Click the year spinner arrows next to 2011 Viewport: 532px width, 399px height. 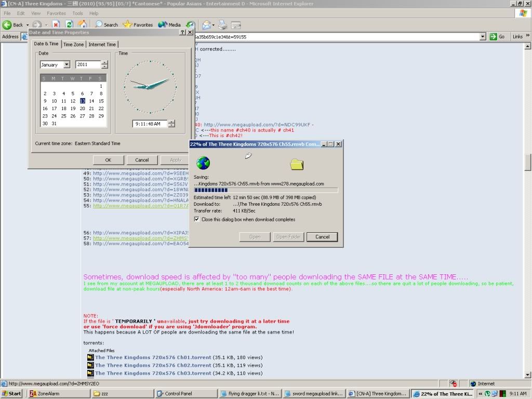pos(104,64)
